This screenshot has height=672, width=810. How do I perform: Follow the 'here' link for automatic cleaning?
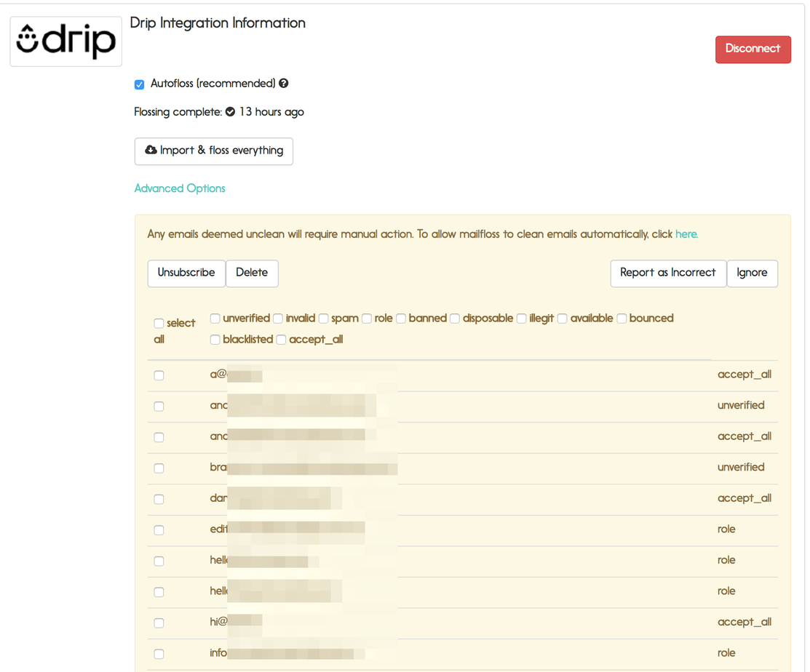(686, 233)
